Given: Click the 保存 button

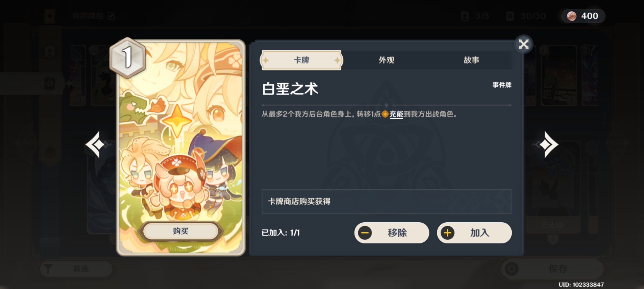Looking at the screenshot, I should click(552, 269).
